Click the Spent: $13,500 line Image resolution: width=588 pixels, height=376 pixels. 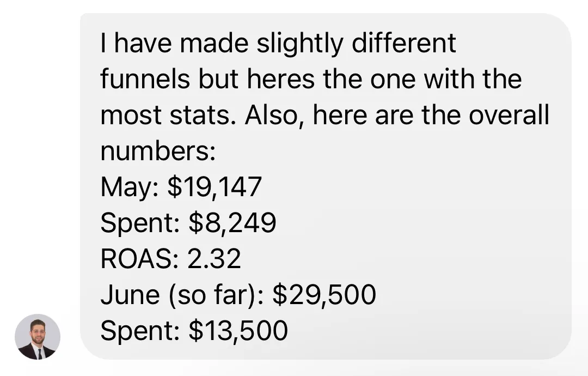(194, 331)
